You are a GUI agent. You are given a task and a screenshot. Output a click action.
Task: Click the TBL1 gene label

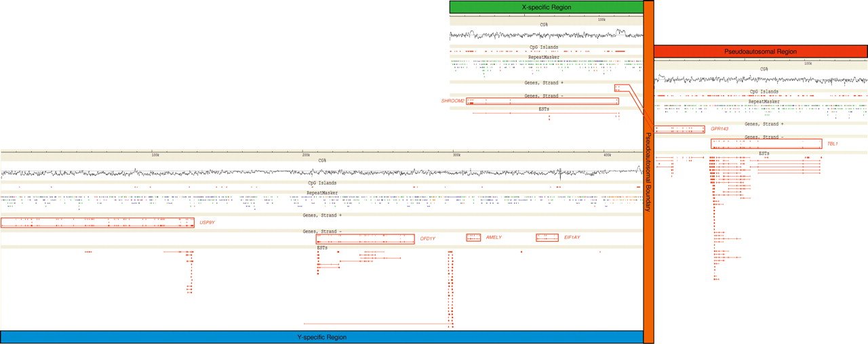(x=832, y=144)
